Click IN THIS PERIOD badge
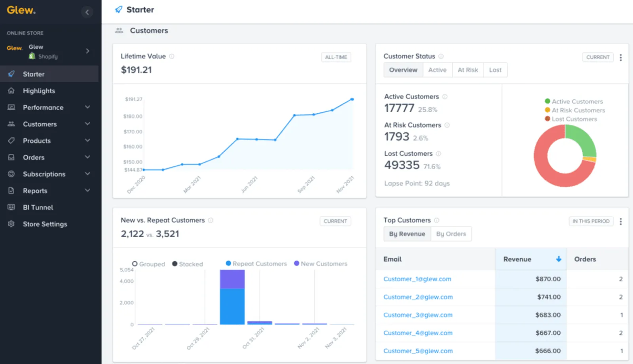 point(591,221)
